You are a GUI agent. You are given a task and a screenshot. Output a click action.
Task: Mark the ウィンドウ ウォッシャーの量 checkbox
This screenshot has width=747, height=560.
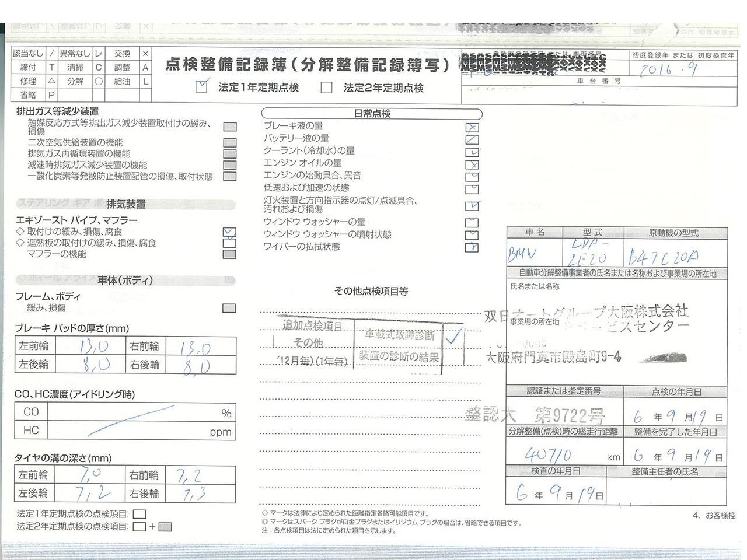472,223
